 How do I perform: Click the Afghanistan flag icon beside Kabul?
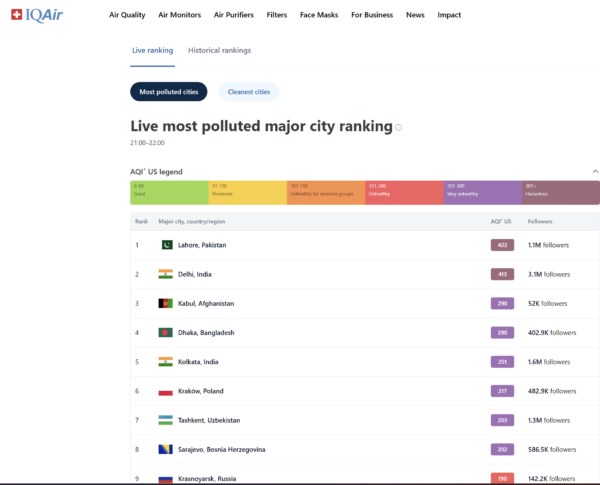(166, 303)
